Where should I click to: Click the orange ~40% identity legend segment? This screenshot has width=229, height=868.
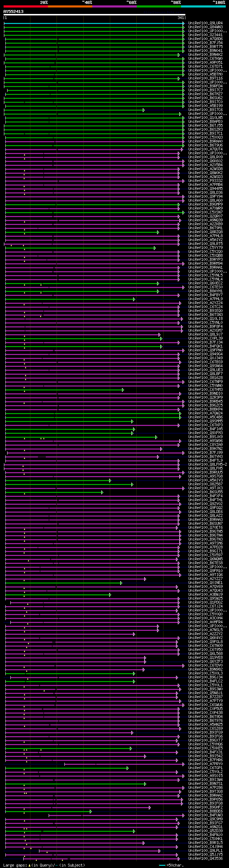pyautogui.click(x=70, y=6)
